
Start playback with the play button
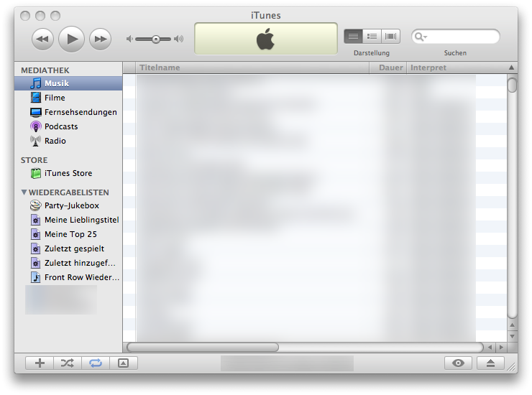71,39
